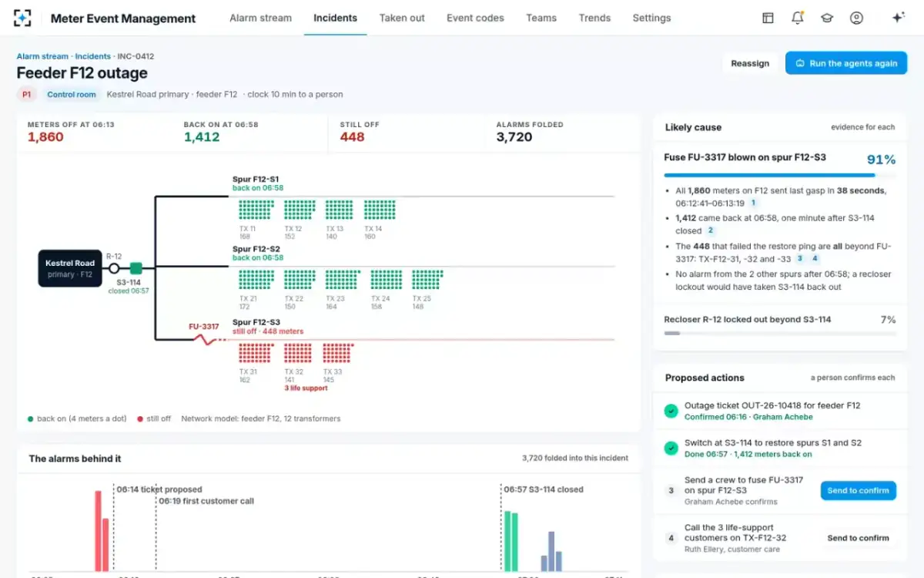
Task: Open the Settings tab
Action: (651, 18)
